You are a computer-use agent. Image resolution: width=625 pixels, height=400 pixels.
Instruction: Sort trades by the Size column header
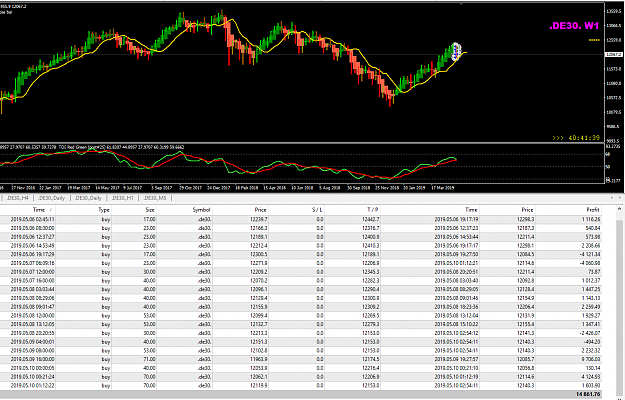tap(150, 210)
